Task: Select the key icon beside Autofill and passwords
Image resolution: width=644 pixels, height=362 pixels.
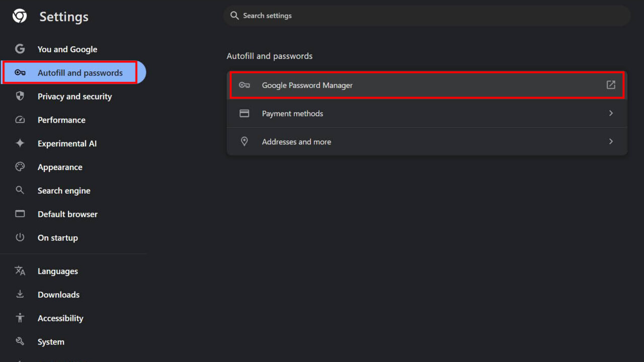Action: click(x=20, y=72)
